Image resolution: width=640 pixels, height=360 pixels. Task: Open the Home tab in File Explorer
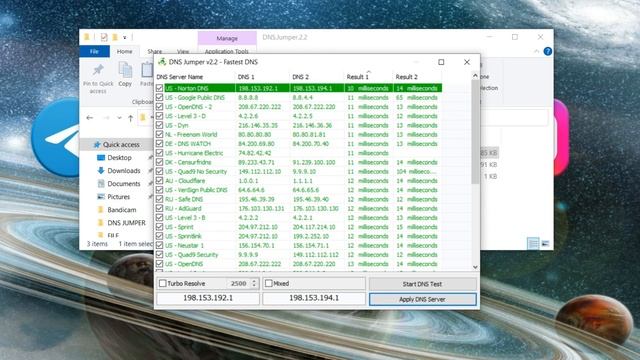(124, 51)
